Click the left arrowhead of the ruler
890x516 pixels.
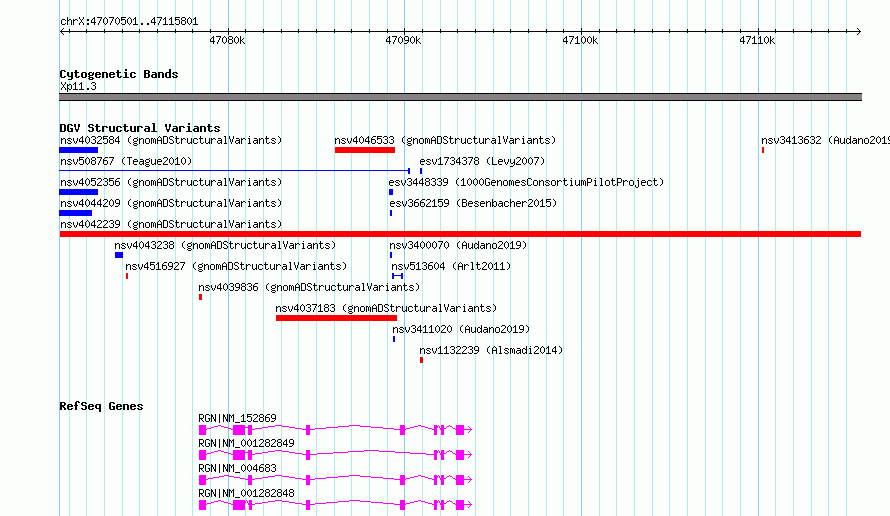(62, 31)
